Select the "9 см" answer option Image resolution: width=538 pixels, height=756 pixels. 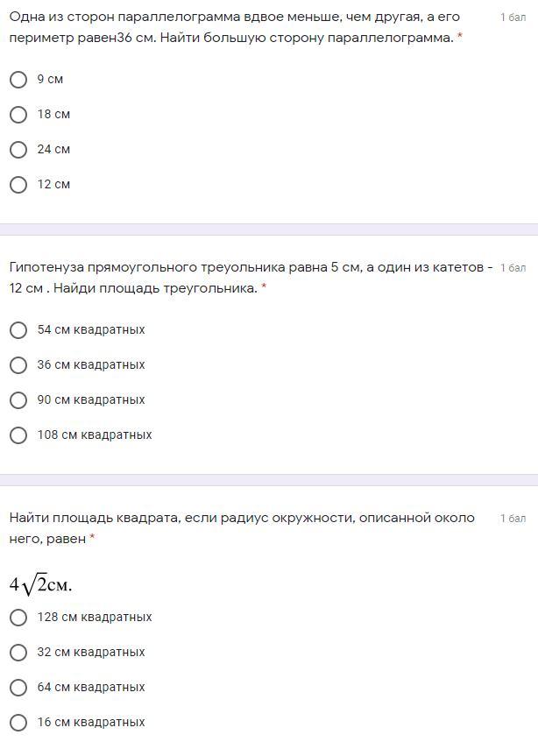click(18, 80)
